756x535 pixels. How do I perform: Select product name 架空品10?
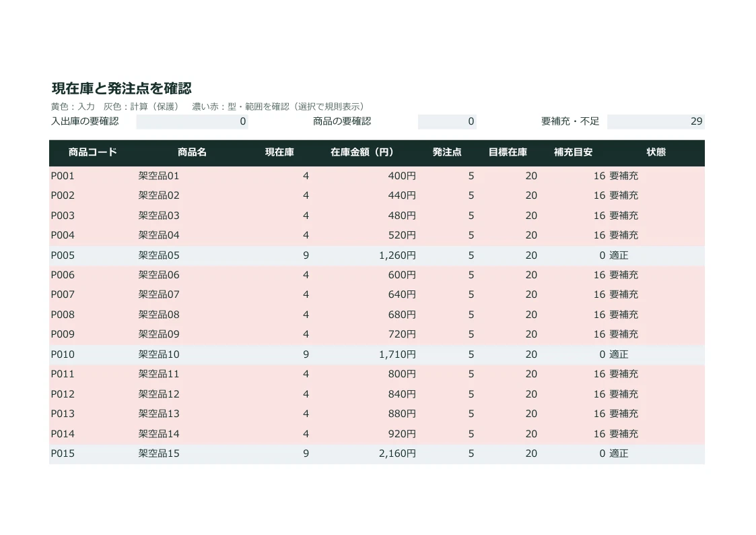tap(159, 354)
